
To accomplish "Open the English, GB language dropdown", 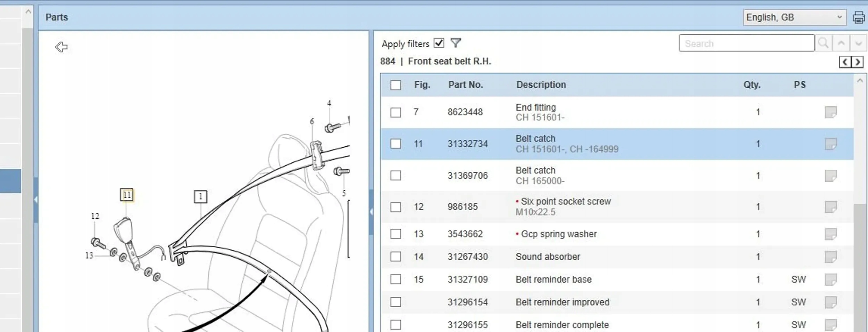I will [794, 17].
